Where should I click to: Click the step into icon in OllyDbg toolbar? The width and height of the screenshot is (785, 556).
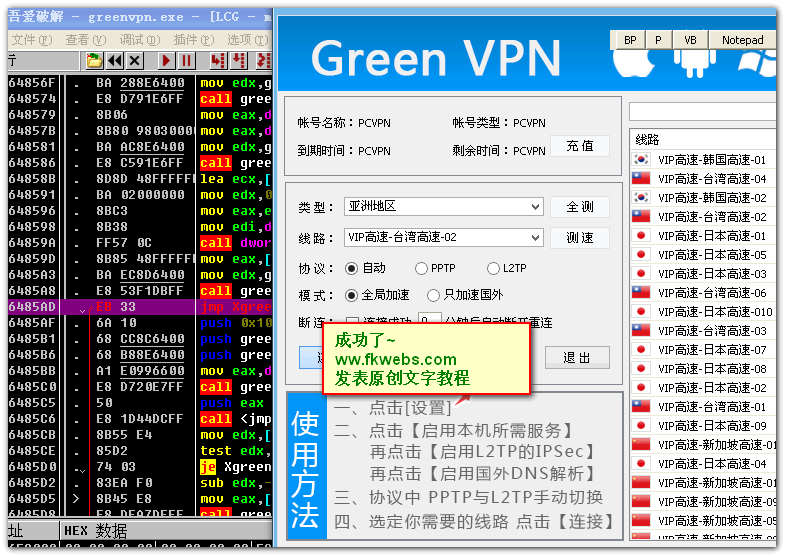(x=218, y=61)
